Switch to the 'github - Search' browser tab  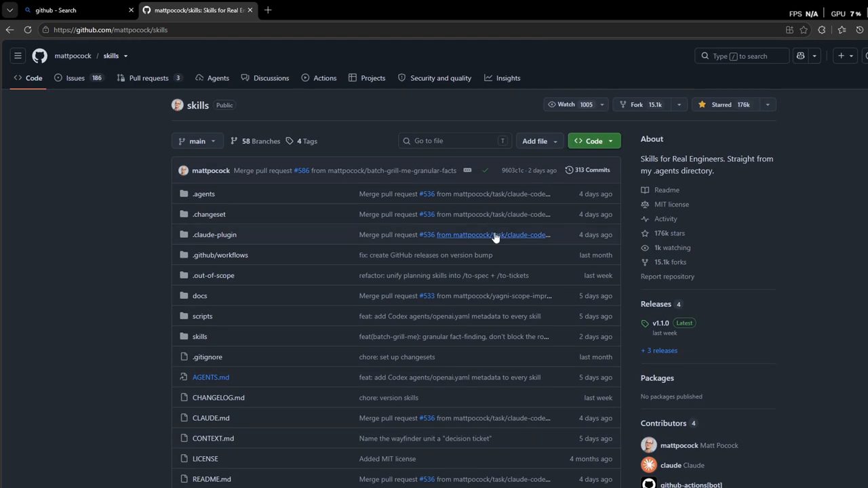77,10
